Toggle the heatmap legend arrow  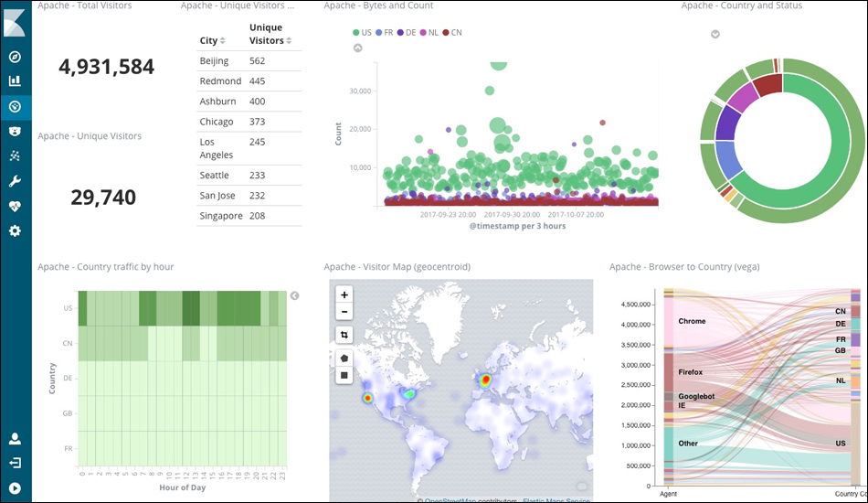pyautogui.click(x=294, y=295)
